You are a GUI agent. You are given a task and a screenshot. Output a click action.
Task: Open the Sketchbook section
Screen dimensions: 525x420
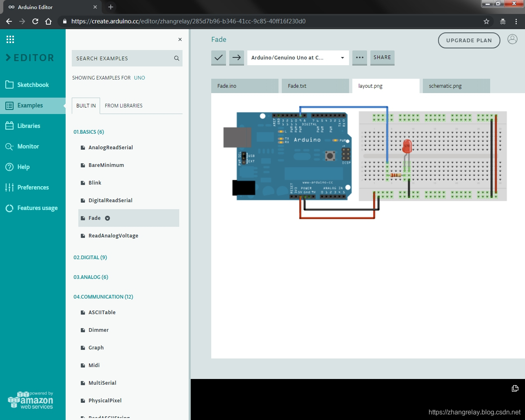point(33,85)
